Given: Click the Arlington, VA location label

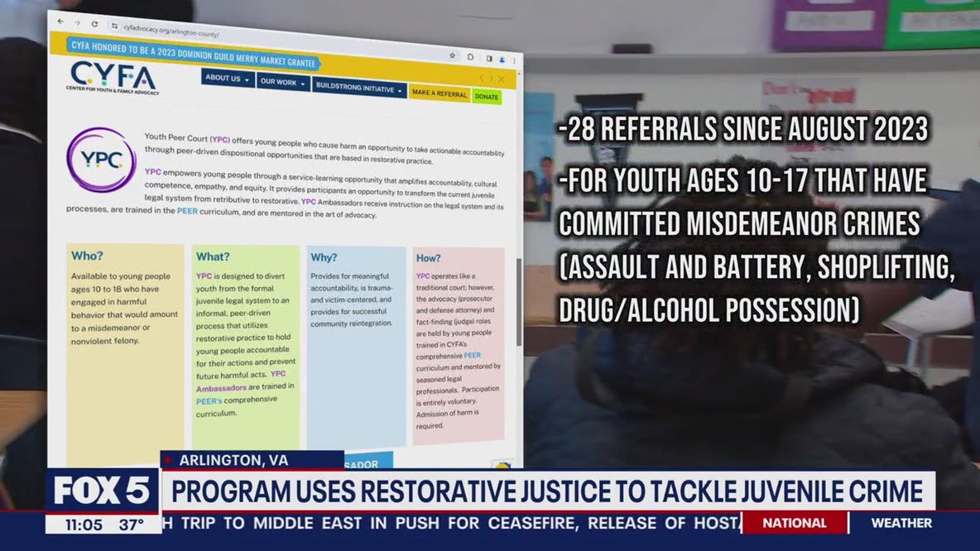Looking at the screenshot, I should coord(252,460).
